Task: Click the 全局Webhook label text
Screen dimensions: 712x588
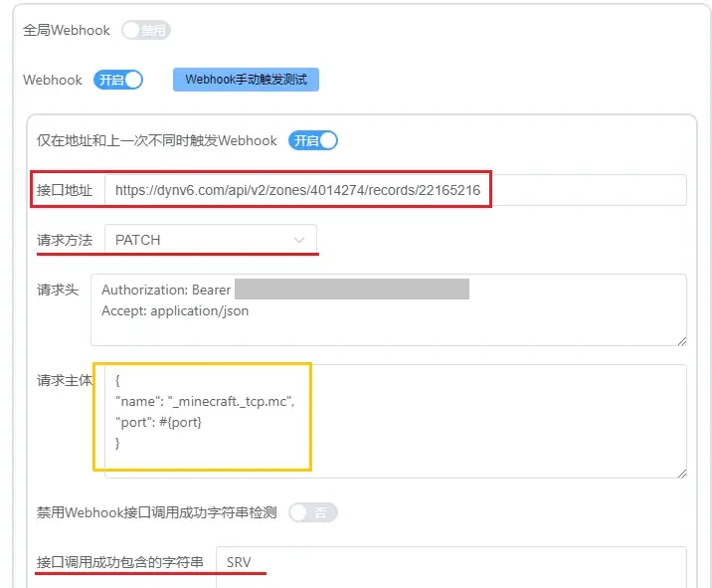Action: [x=67, y=31]
